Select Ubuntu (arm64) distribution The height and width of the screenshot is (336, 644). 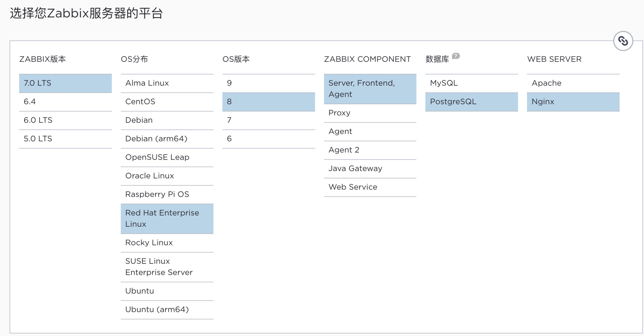(167, 310)
